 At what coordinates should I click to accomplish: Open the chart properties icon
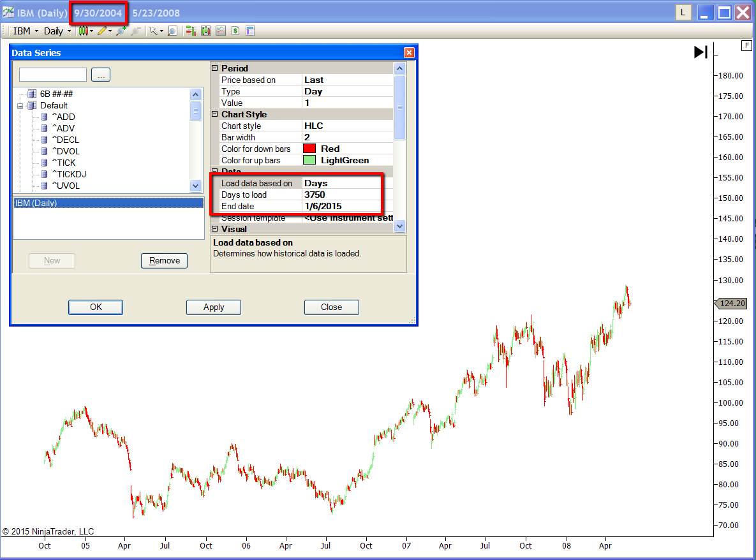pos(249,31)
